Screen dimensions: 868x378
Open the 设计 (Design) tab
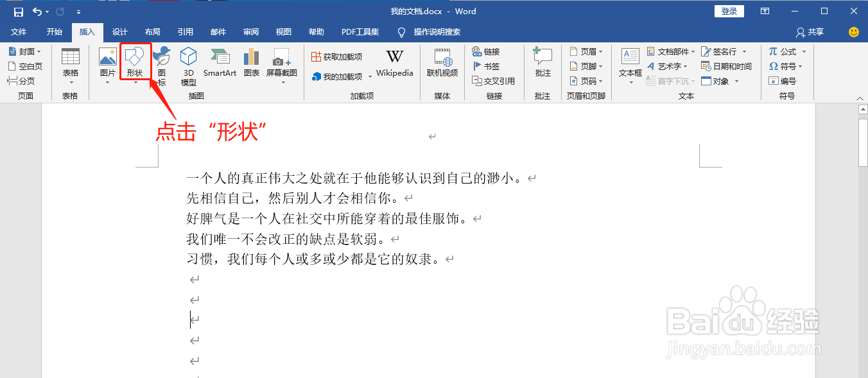[119, 32]
